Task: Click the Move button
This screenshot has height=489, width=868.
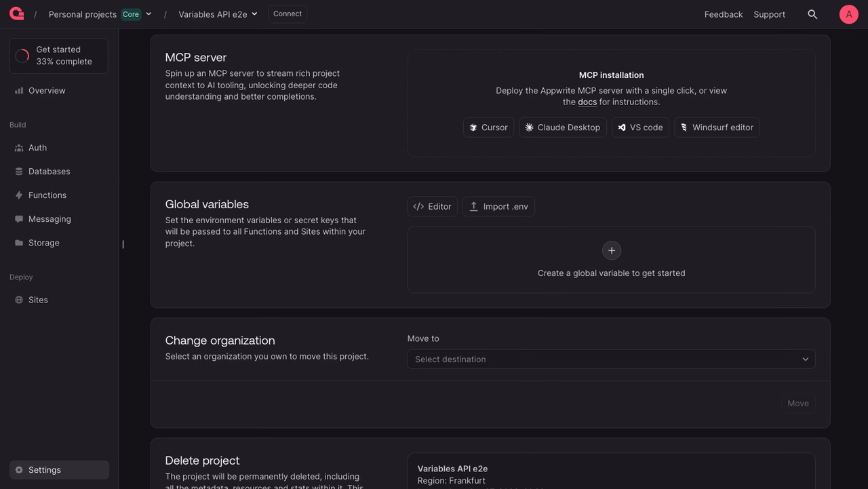Action: coord(798,404)
